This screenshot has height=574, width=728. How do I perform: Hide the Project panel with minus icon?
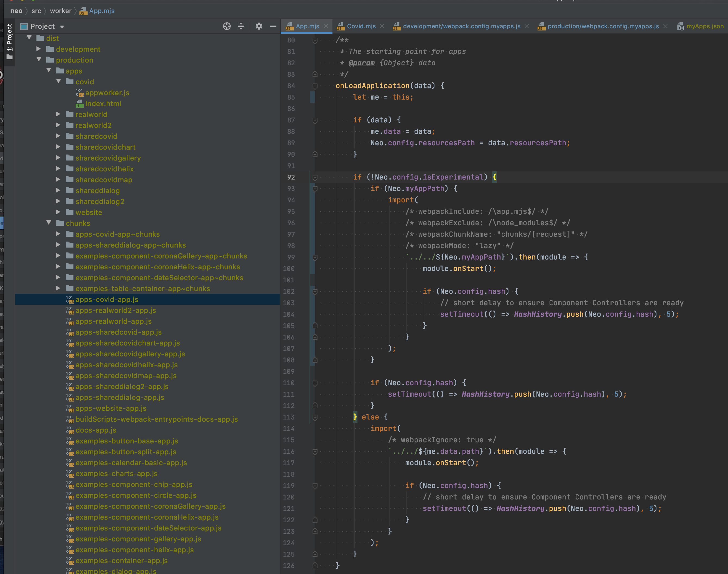pos(273,26)
